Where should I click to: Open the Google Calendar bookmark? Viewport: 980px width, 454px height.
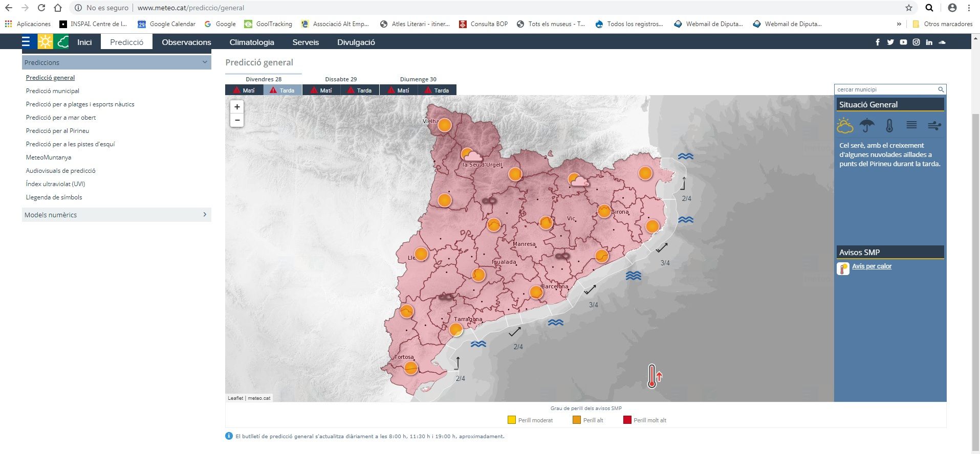click(167, 24)
